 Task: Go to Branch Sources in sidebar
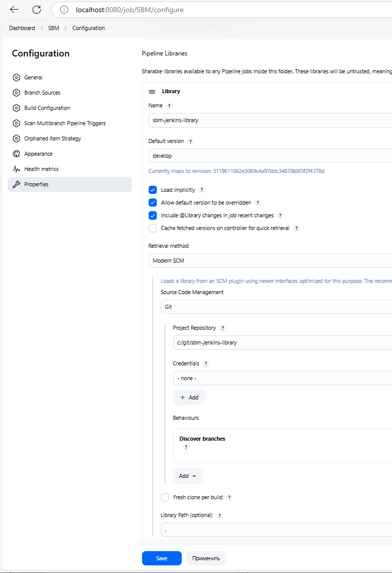(42, 93)
